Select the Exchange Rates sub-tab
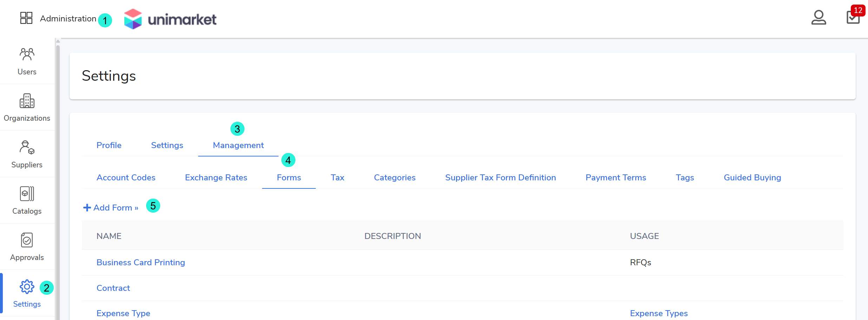868x320 pixels. [216, 178]
